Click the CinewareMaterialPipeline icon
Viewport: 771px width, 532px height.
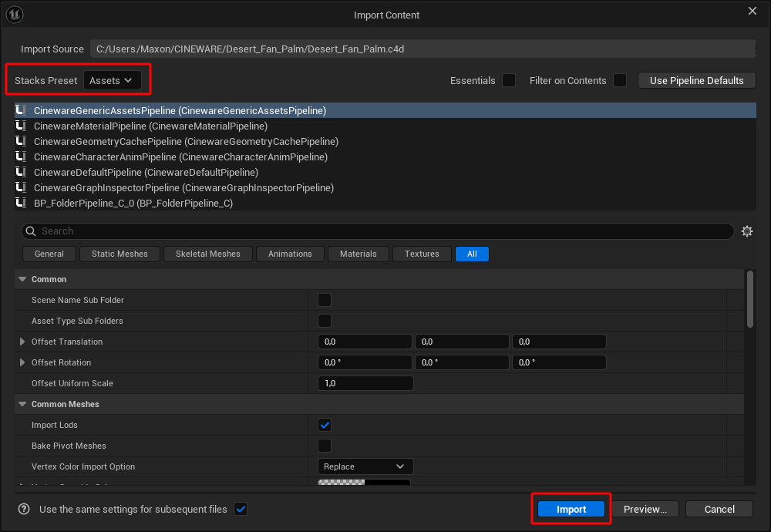point(21,126)
